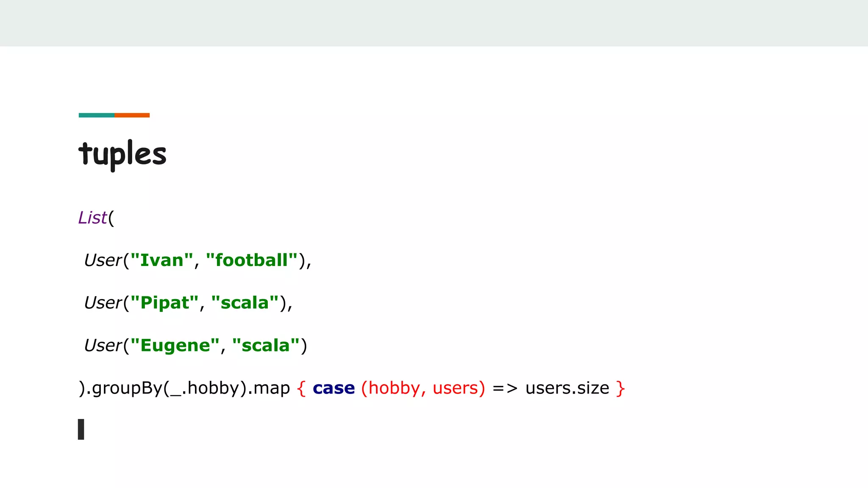Click the "football" string literal
The height and width of the screenshot is (488, 868).
coord(252,260)
